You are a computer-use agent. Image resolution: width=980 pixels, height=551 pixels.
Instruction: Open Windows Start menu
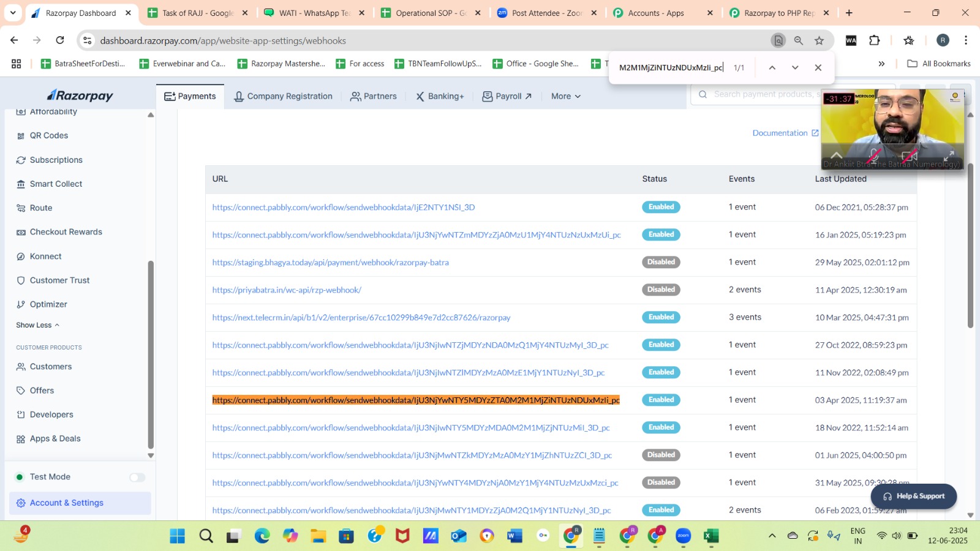click(178, 536)
